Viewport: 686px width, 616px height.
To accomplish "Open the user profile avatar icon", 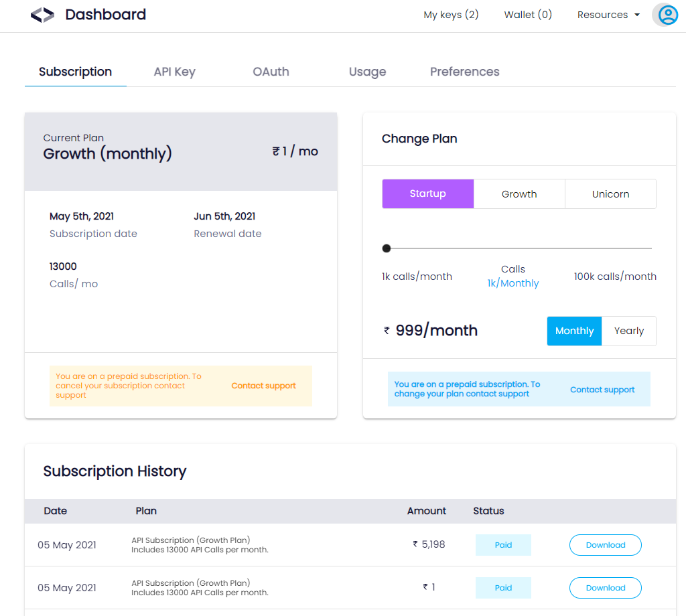I will coord(667,15).
